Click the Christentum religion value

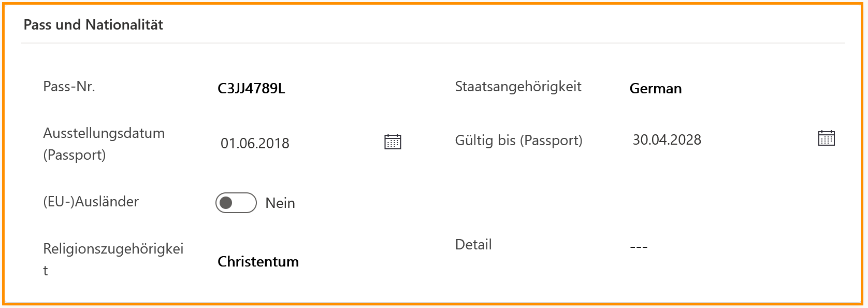(258, 261)
